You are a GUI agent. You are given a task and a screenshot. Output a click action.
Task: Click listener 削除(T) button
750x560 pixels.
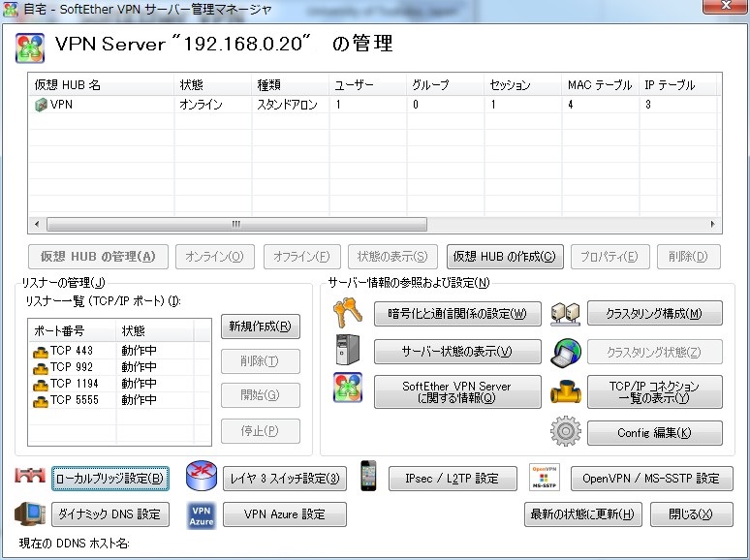(261, 361)
